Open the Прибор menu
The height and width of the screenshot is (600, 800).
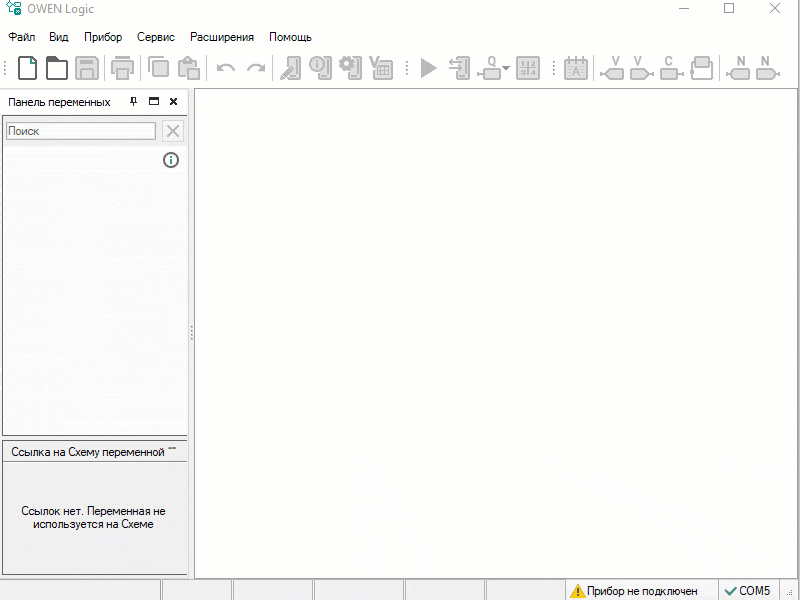(103, 37)
